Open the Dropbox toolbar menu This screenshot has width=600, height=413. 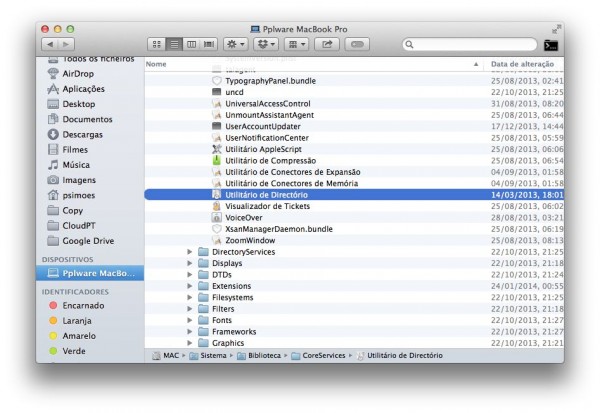pyautogui.click(x=266, y=44)
